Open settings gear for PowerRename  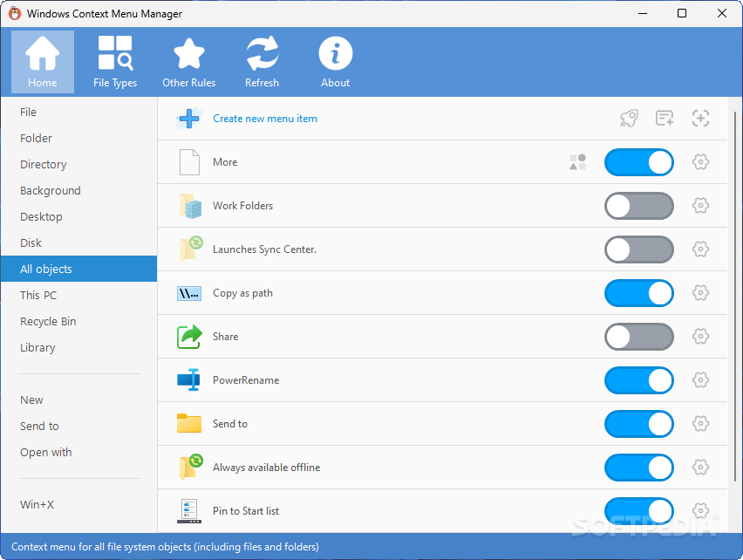point(700,380)
